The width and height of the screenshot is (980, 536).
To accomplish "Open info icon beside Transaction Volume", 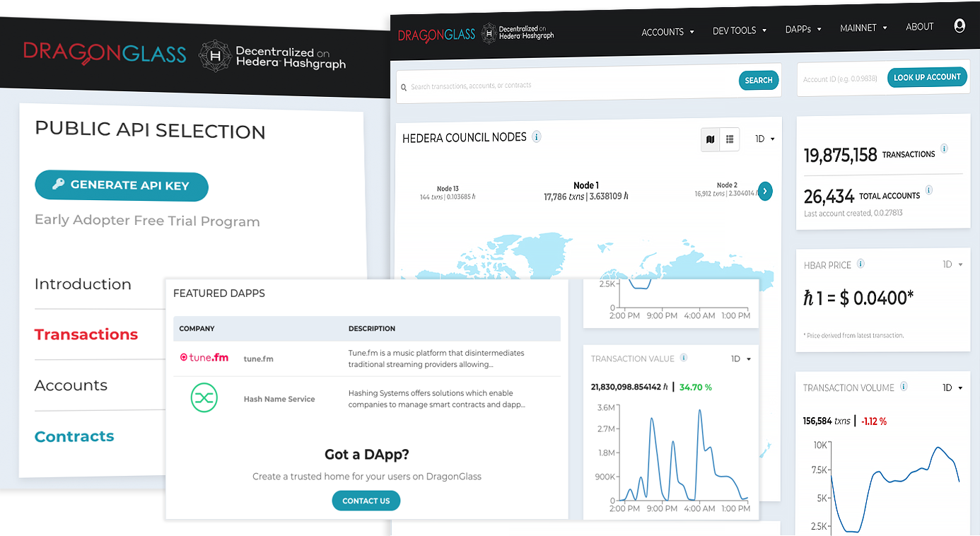I will [904, 387].
